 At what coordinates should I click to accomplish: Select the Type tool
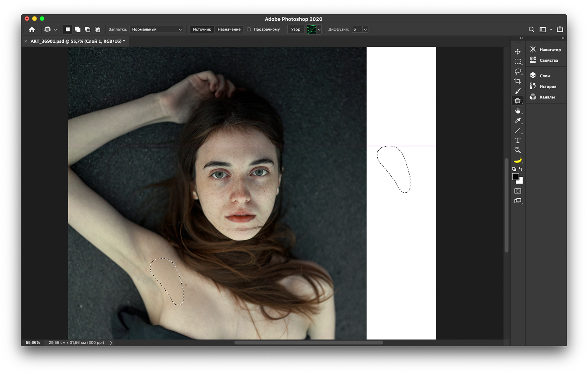518,140
